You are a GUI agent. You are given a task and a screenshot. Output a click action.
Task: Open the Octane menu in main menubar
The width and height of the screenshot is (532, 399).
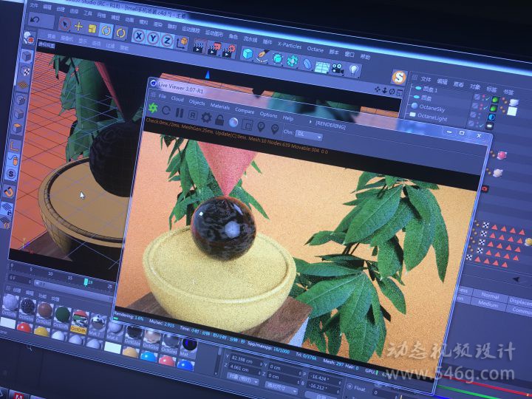(315, 50)
